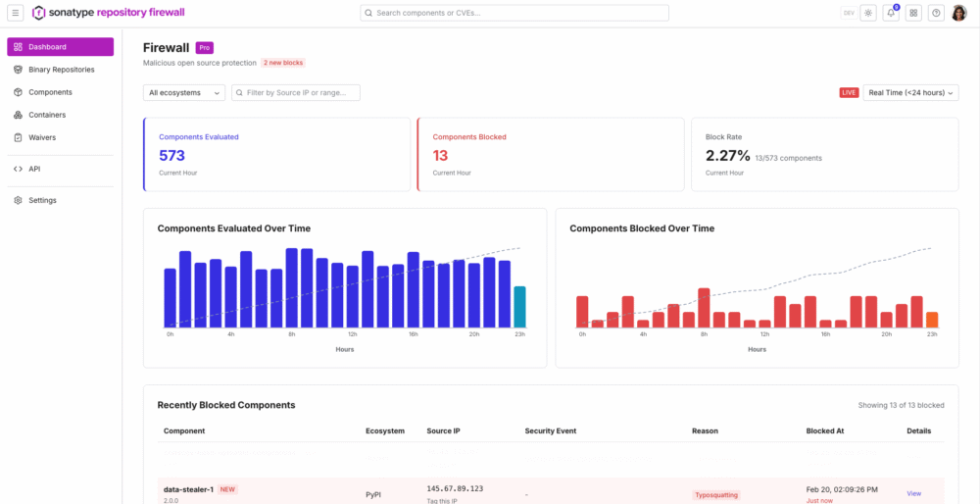Select the Block Rate card
The image size is (980, 504).
tap(825, 155)
